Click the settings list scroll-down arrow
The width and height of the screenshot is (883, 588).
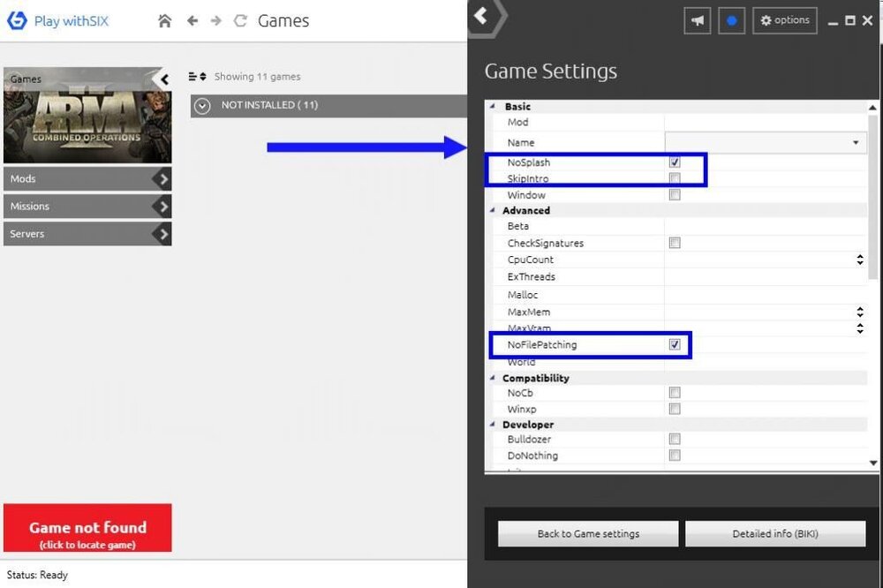click(873, 463)
